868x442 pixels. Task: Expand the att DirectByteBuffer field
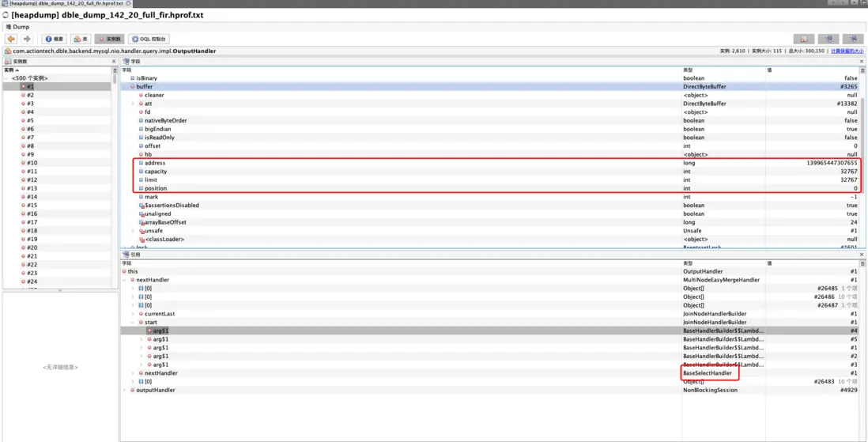(132, 104)
